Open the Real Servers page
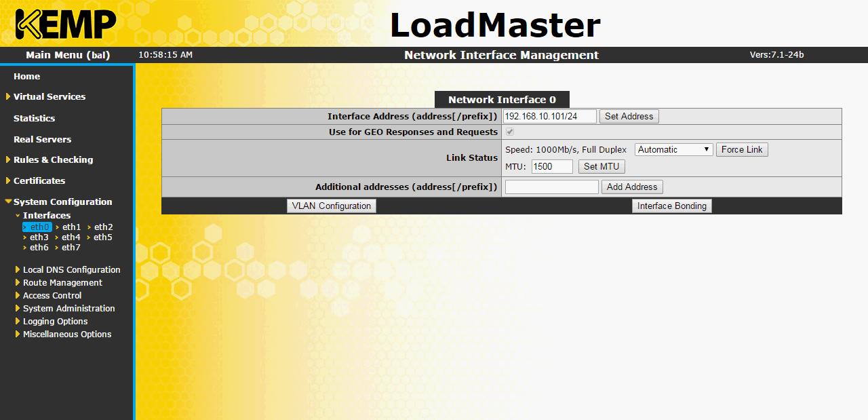Screen dimensions: 868x420 coord(42,139)
